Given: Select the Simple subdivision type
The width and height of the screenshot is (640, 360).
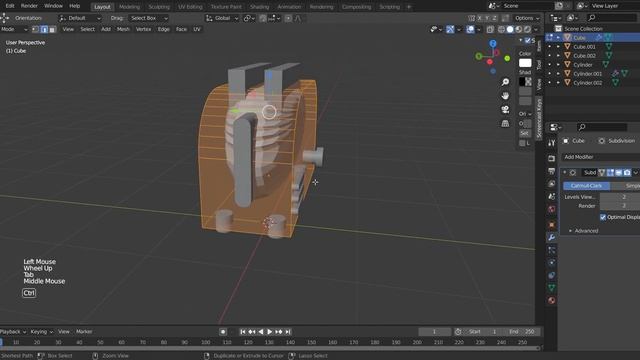Looking at the screenshot, I should (625, 186).
